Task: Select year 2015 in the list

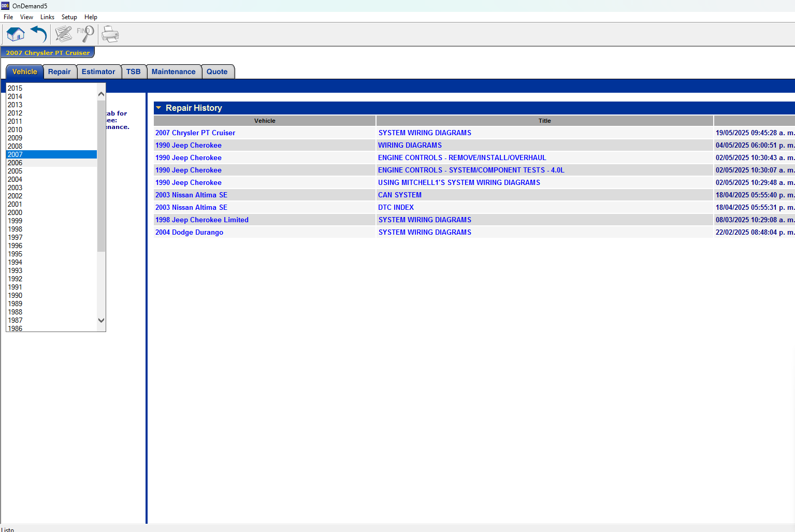Action: tap(15, 88)
